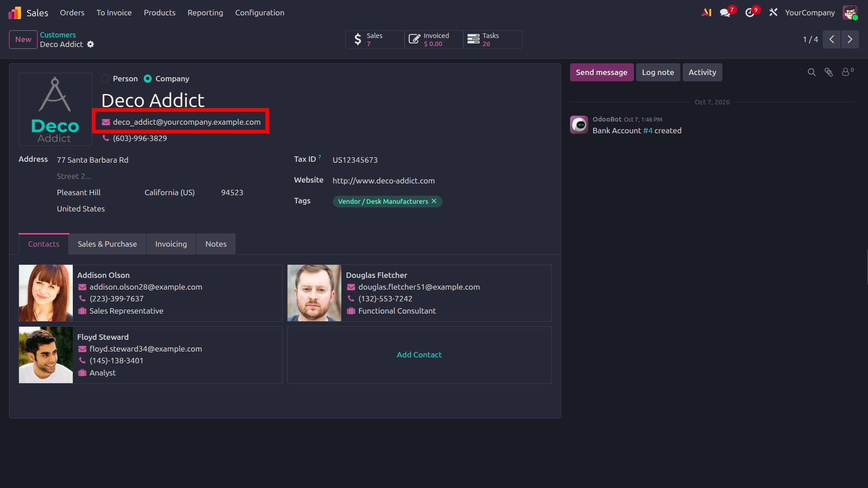Open the Addison Olson contact card
This screenshot has height=488, width=868.
pos(151,293)
